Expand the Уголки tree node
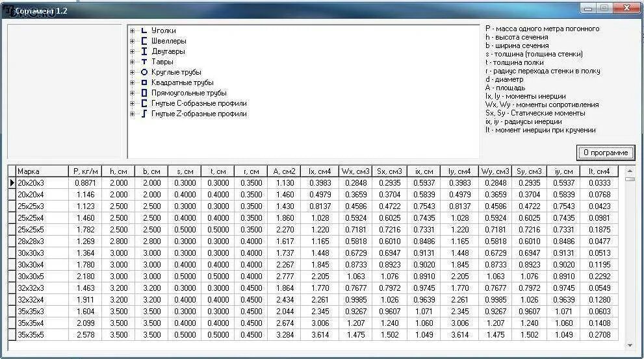 [133, 31]
